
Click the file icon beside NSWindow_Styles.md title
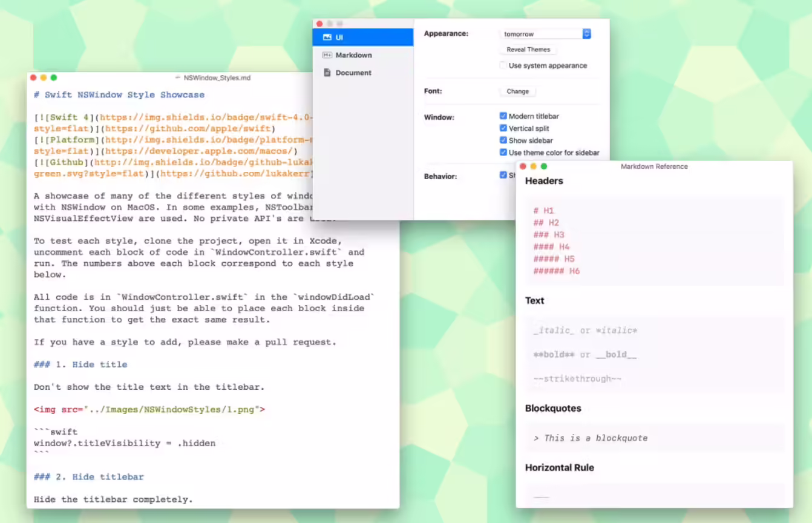177,78
